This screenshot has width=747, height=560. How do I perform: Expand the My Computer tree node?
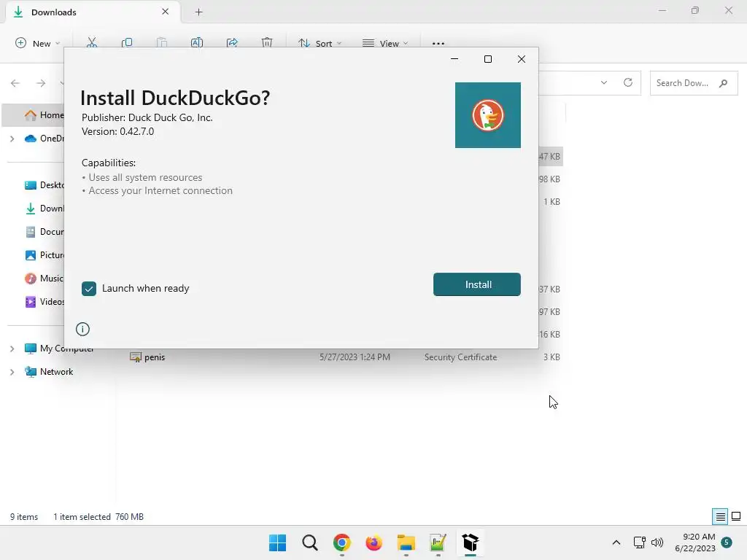click(12, 349)
